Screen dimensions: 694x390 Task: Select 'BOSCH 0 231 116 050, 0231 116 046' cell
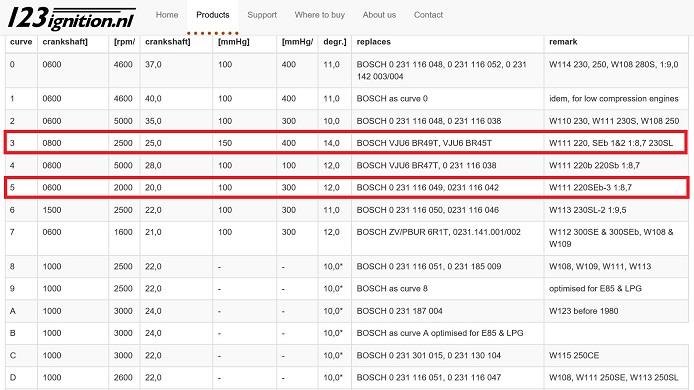tap(428, 210)
